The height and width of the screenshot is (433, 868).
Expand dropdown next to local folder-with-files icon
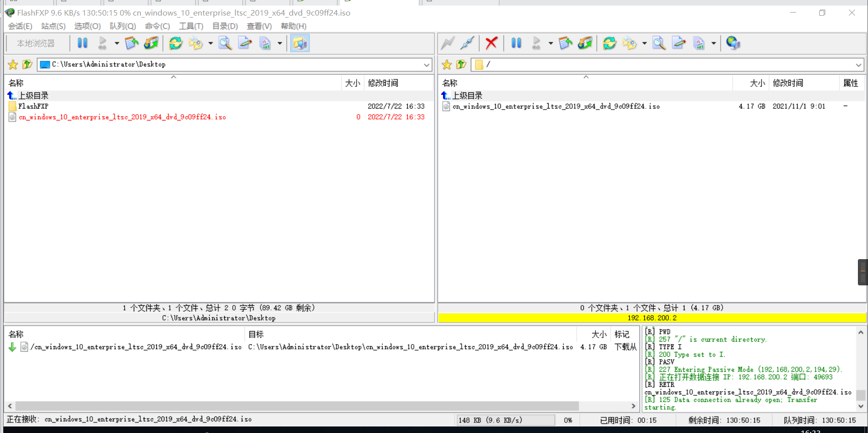pyautogui.click(x=210, y=43)
